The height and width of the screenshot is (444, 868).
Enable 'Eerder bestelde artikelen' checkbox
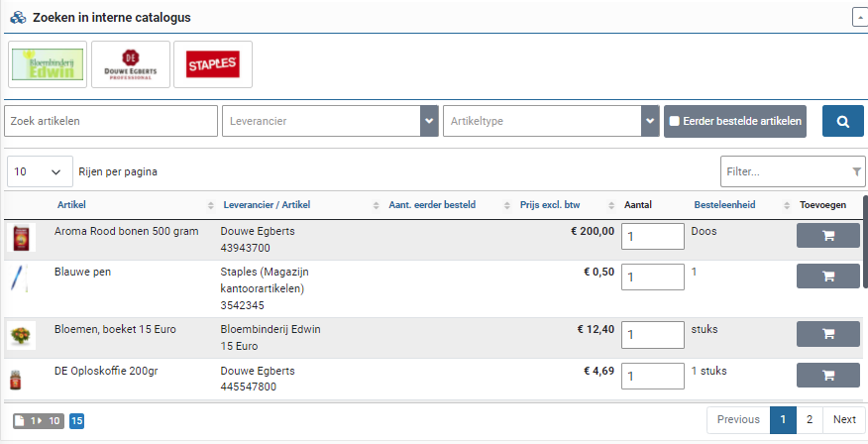pyautogui.click(x=675, y=122)
